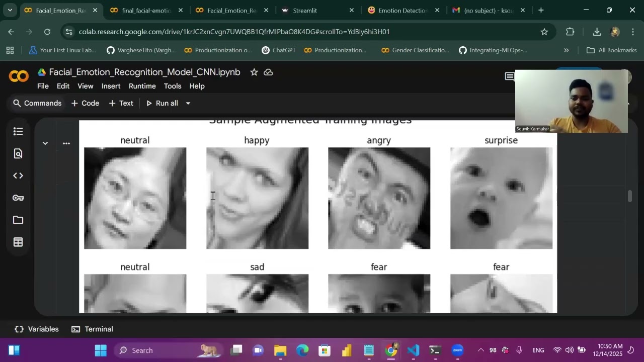Open the Files folder icon in sidebar
The height and width of the screenshot is (362, 644).
pos(18,220)
